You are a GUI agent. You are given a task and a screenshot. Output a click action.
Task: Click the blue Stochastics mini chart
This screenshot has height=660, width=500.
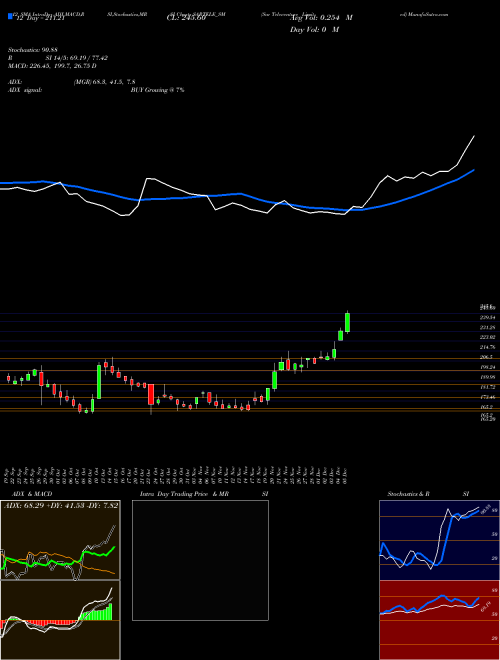click(439, 540)
